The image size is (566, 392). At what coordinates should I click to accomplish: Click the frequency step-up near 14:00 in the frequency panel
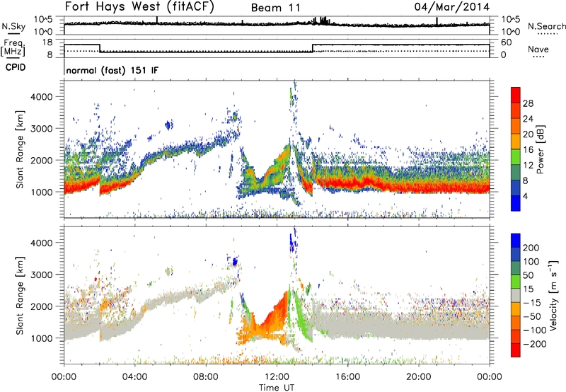click(313, 48)
